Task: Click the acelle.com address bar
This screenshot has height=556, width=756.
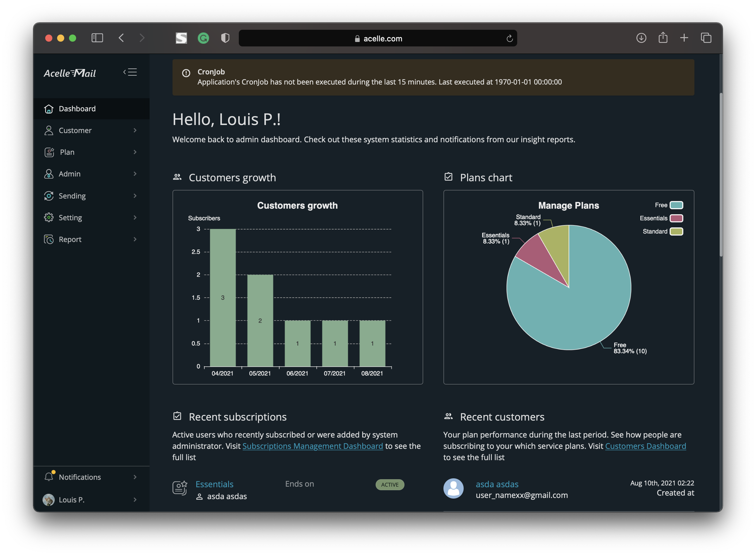Action: click(378, 38)
